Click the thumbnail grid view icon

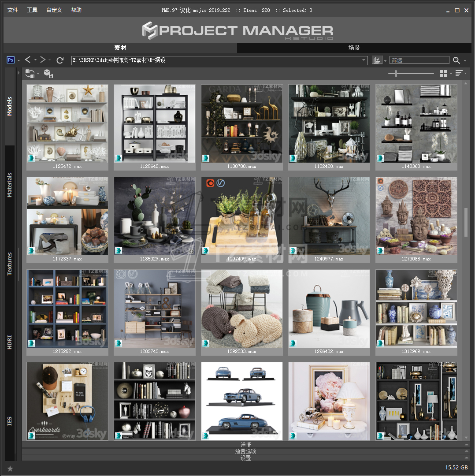click(444, 74)
